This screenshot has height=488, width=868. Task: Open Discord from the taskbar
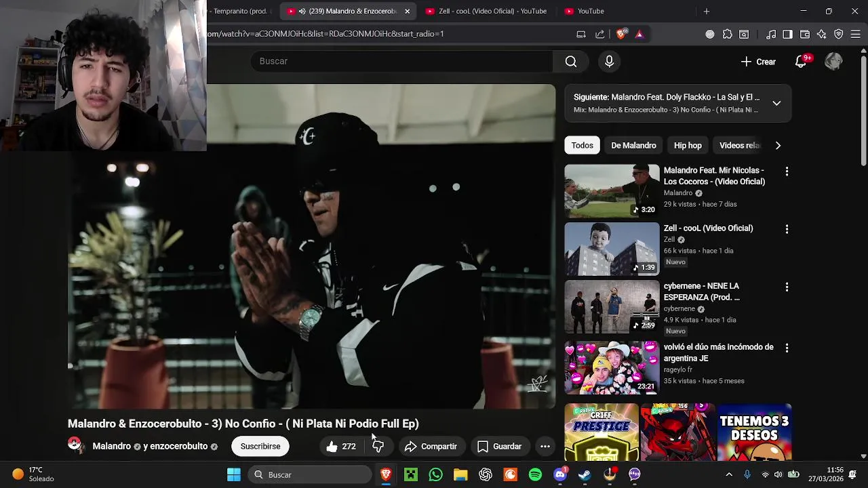click(x=560, y=475)
